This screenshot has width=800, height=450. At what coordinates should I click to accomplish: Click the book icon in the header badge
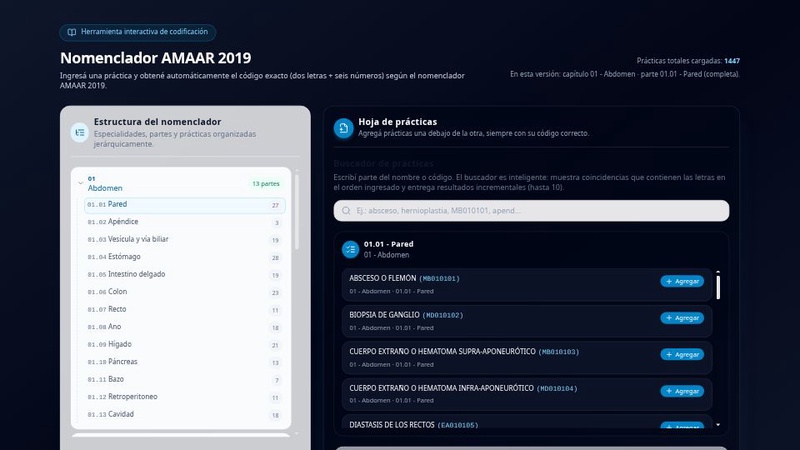(x=72, y=32)
